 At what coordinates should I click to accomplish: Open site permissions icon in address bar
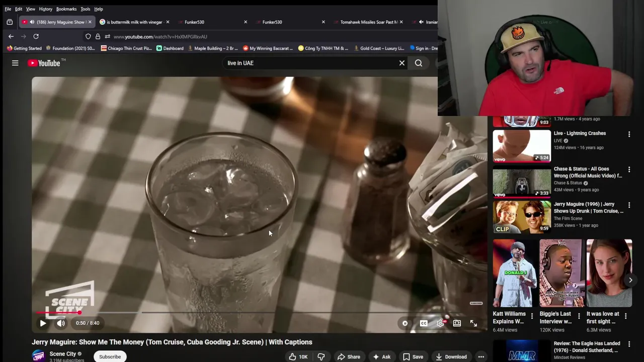(x=107, y=36)
